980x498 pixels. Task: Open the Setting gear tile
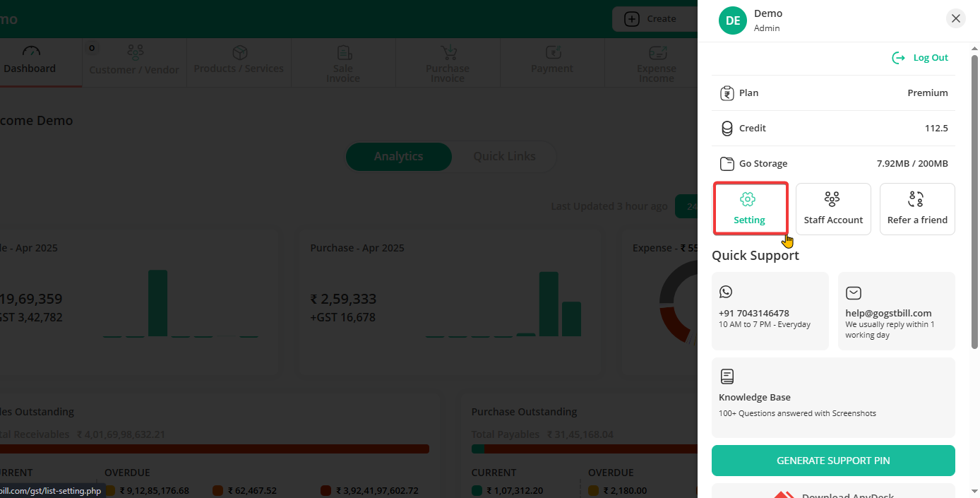click(750, 208)
